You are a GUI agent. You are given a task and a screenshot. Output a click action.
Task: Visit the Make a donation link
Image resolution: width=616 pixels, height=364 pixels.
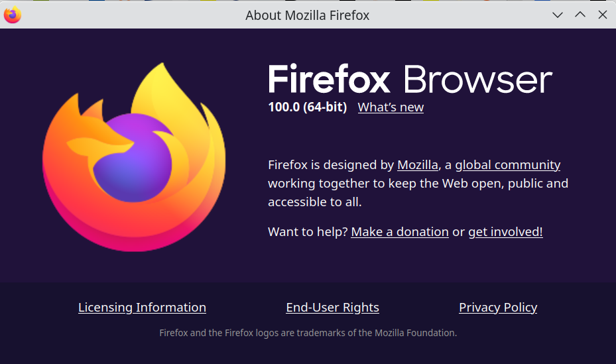(400, 231)
